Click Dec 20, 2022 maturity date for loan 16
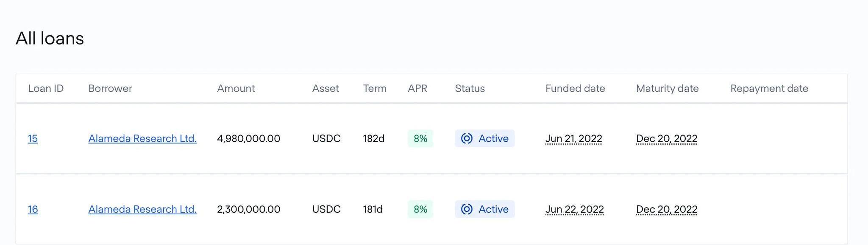This screenshot has height=245, width=868. [x=666, y=209]
